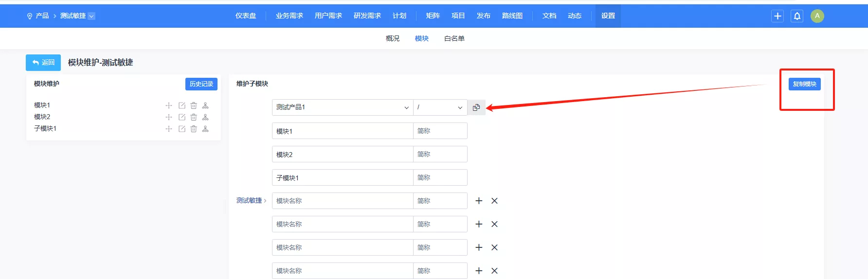This screenshot has width=868, height=279.
Task: Open the 研发需求 menu item
Action: coord(367,16)
